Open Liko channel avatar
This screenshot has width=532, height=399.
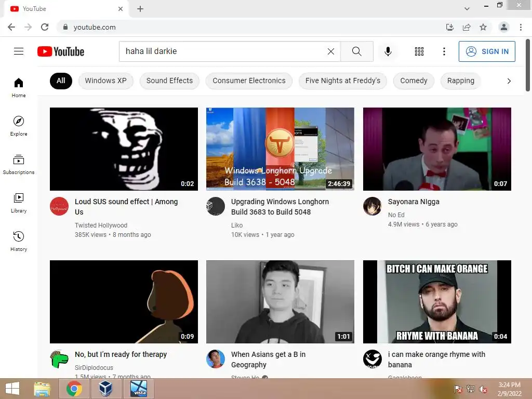click(x=216, y=206)
